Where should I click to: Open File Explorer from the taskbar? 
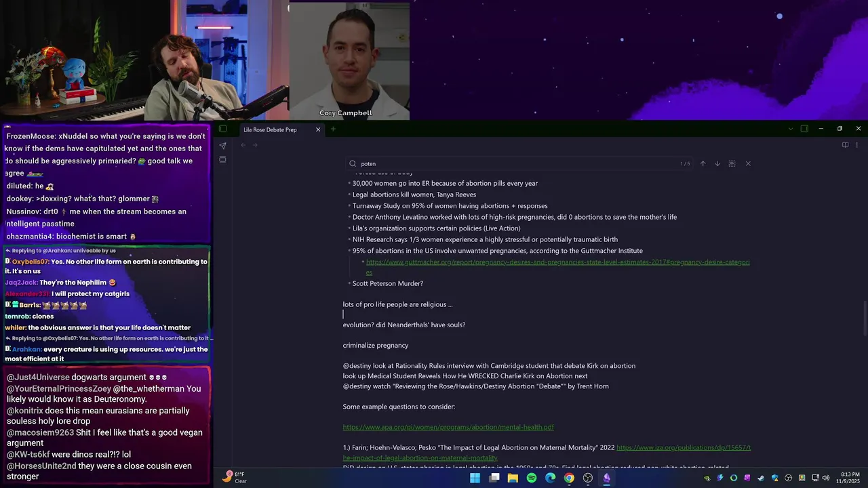click(513, 478)
